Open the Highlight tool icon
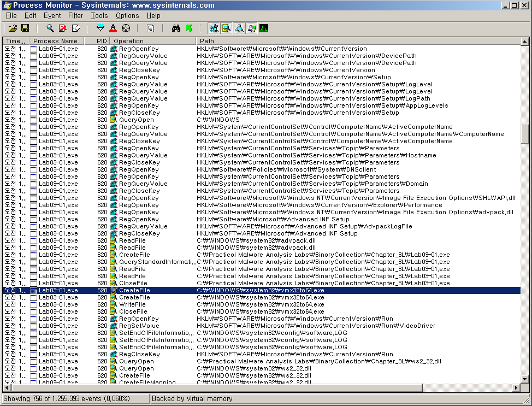This screenshot has width=532, height=406. [113, 28]
